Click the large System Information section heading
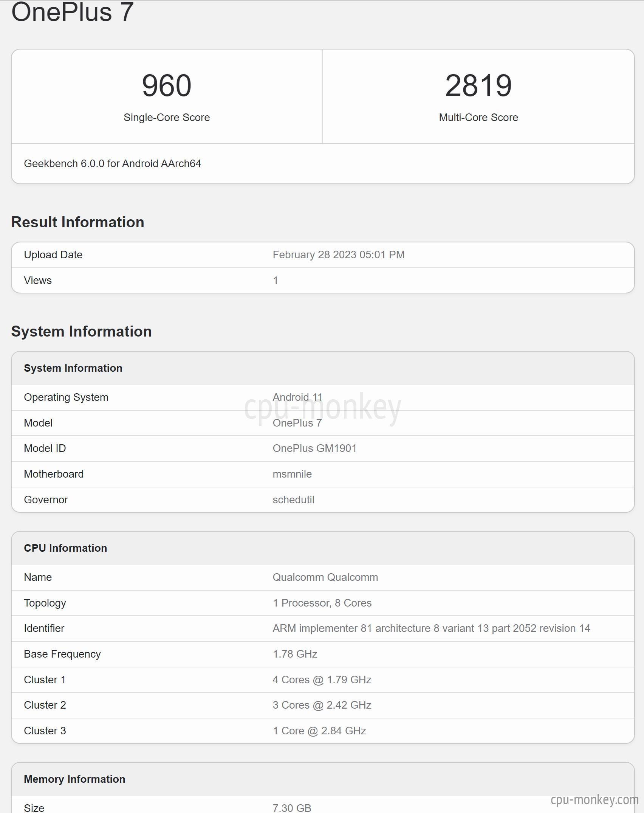The width and height of the screenshot is (644, 813). coord(82,331)
